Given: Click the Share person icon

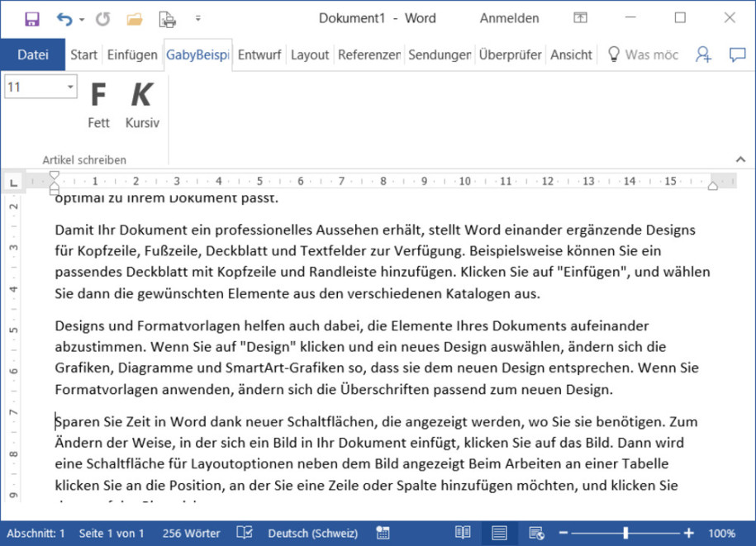Looking at the screenshot, I should pos(703,55).
